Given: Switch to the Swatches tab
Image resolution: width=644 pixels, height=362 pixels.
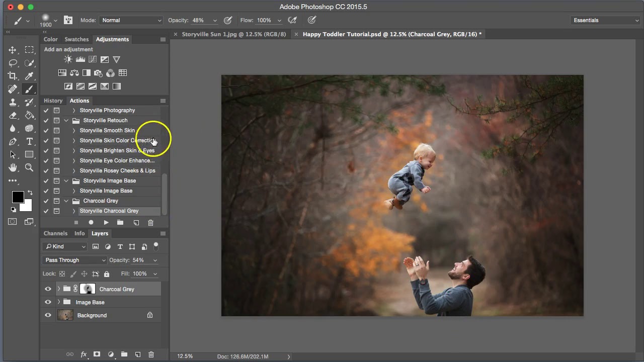Looking at the screenshot, I should point(76,39).
